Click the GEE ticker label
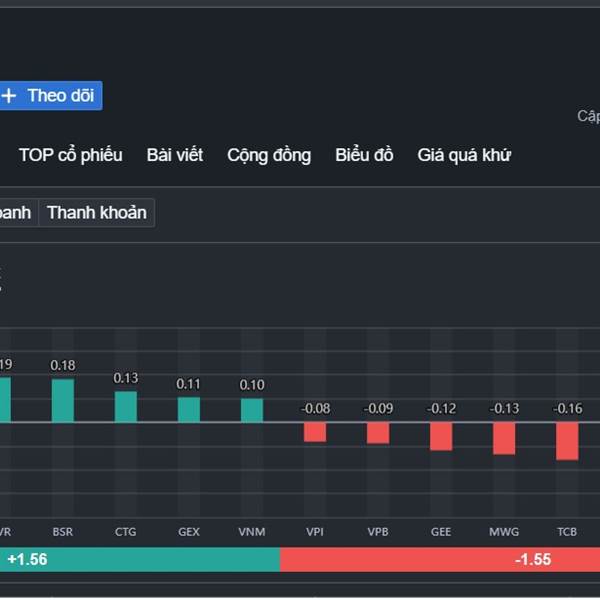Image resolution: width=600 pixels, height=600 pixels. [x=441, y=532]
